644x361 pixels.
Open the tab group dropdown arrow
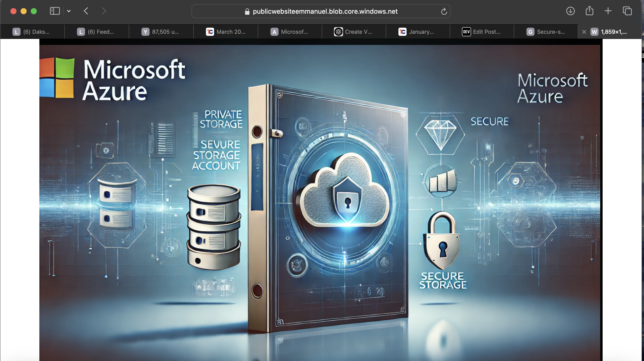[69, 11]
